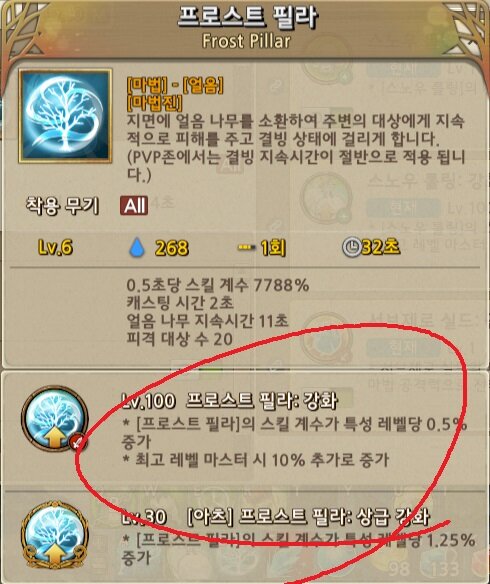Click the Lv.100 프로스트 필라: 강화 heading
This screenshot has height=584, width=490.
tap(230, 401)
